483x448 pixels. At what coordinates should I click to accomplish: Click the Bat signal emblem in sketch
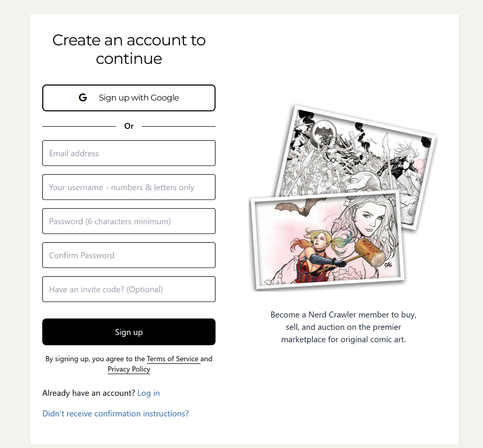point(325,131)
